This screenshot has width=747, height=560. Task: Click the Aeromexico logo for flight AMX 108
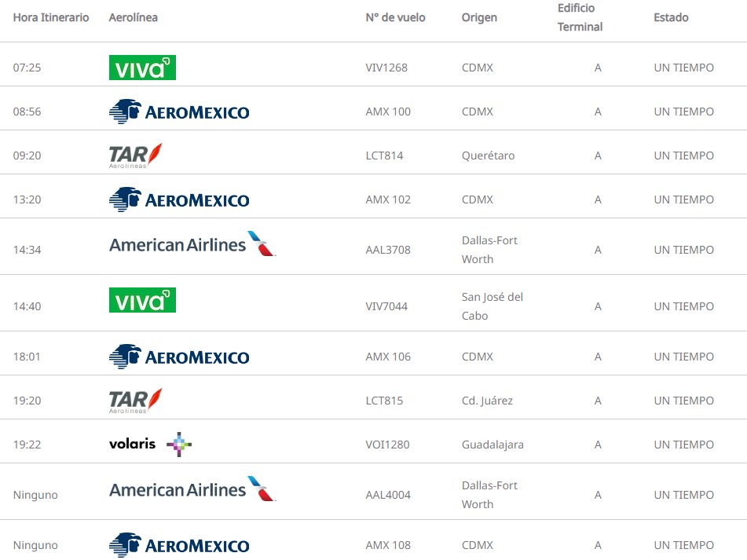[x=179, y=545]
